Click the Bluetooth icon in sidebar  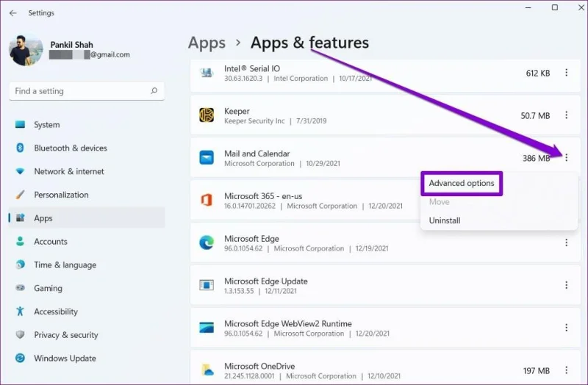(21, 148)
